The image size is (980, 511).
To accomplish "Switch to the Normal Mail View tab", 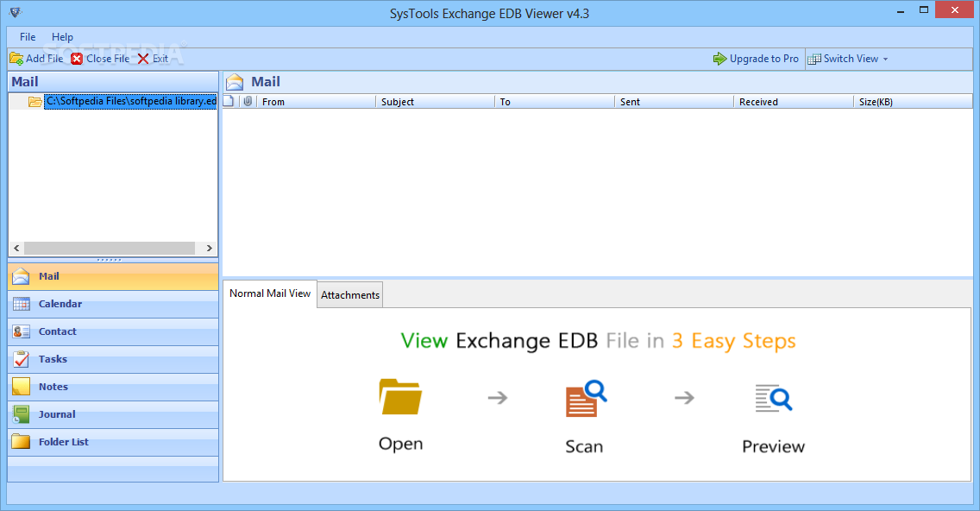I will pos(270,293).
